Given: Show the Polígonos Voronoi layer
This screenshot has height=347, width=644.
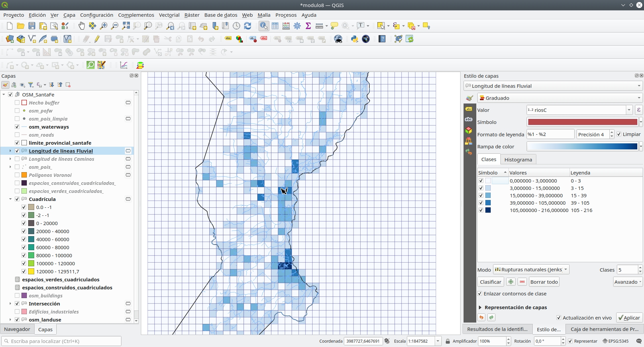Looking at the screenshot, I should pyautogui.click(x=17, y=175).
